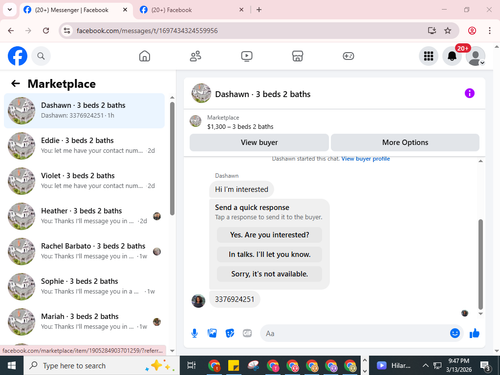This screenshot has width=500, height=375.
Task: Open Dashawn conversation in the list
Action: pyautogui.click(x=84, y=111)
